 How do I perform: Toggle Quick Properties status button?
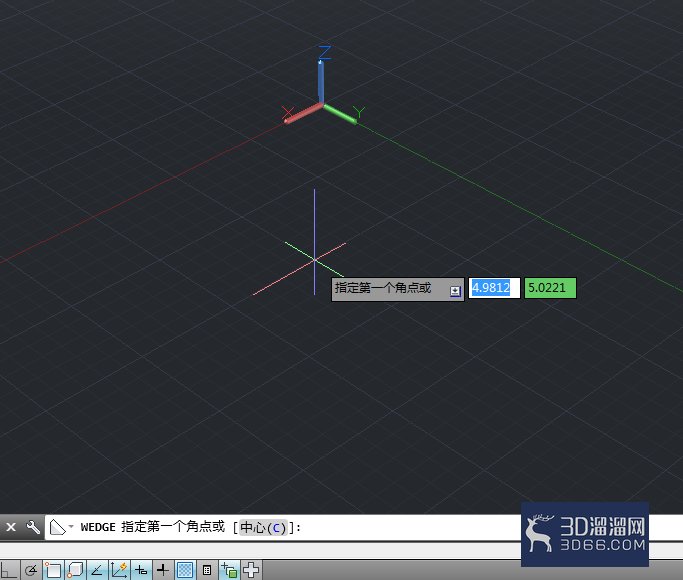tap(207, 570)
